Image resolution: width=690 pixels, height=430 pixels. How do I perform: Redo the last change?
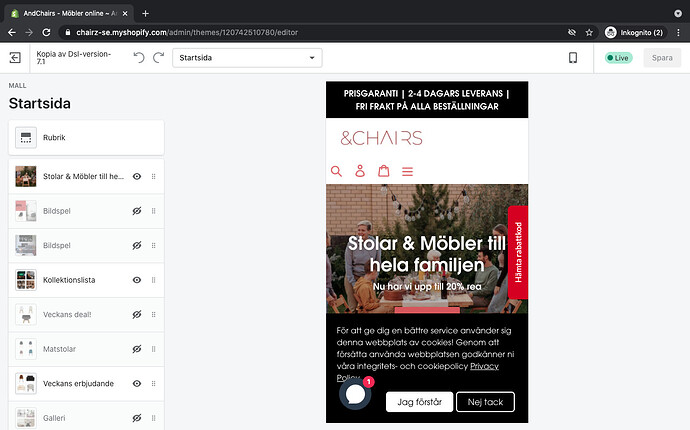158,58
